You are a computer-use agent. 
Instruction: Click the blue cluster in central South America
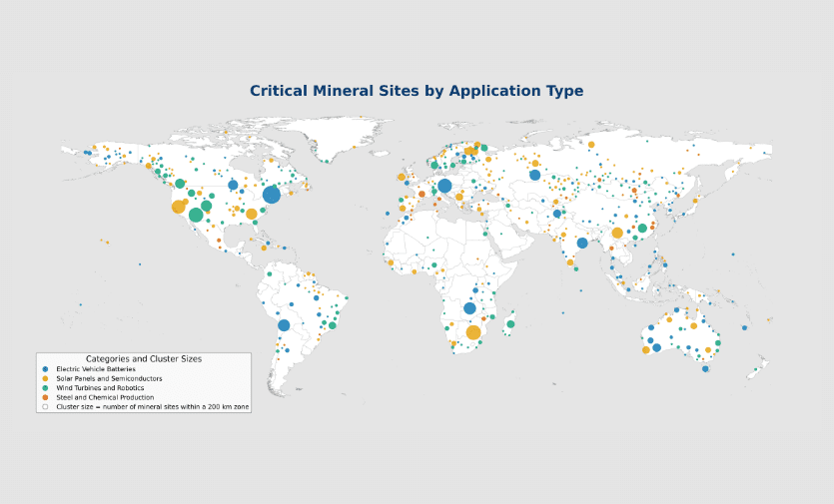[x=284, y=325]
